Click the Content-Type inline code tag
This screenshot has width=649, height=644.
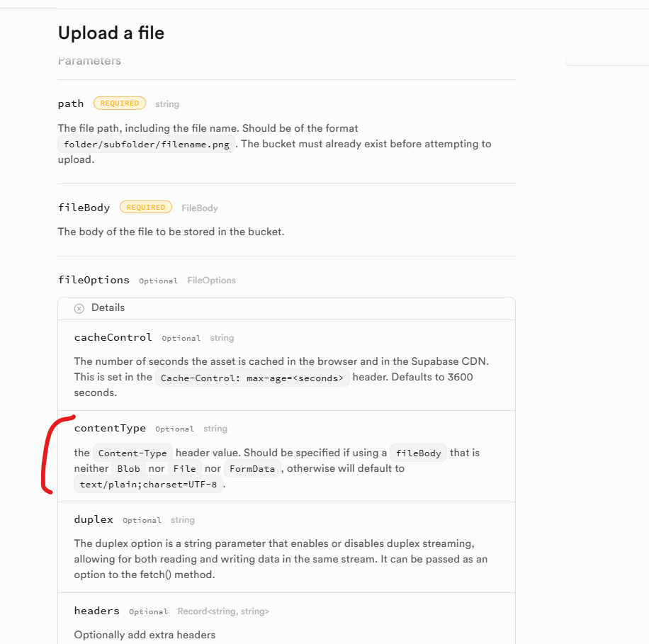(132, 453)
